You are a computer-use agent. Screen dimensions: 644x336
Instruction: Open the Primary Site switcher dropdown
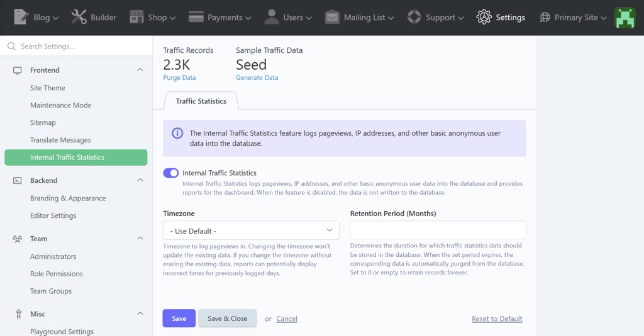tap(573, 18)
